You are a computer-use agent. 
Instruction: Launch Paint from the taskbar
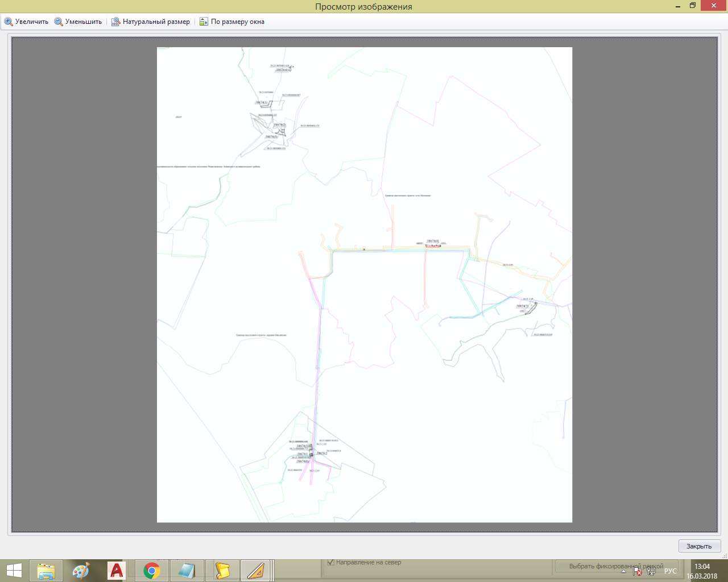(x=81, y=571)
